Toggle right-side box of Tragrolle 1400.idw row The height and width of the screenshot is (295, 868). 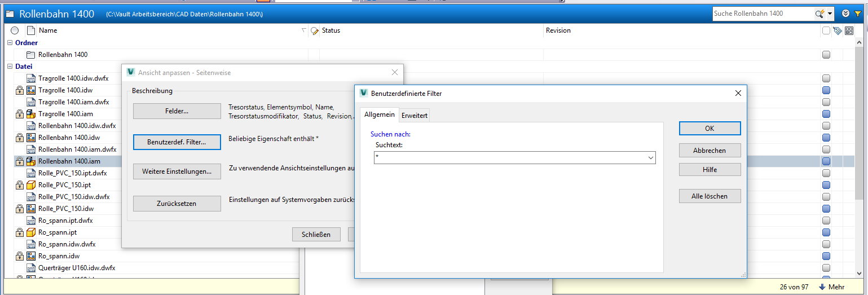(826, 90)
